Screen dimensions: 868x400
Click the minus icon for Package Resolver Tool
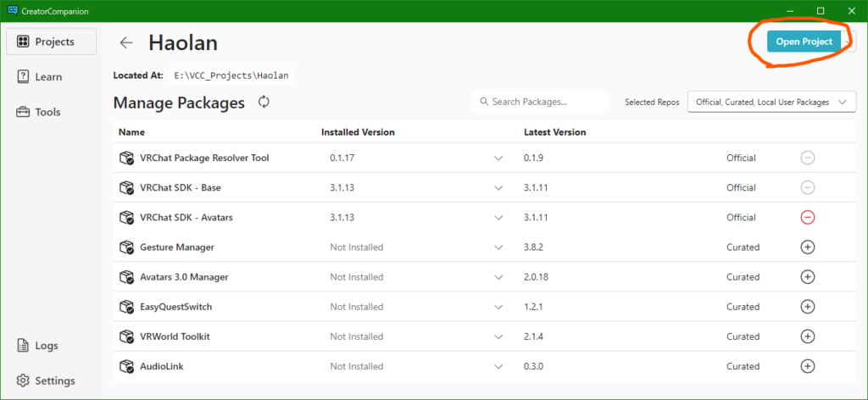pyautogui.click(x=808, y=158)
